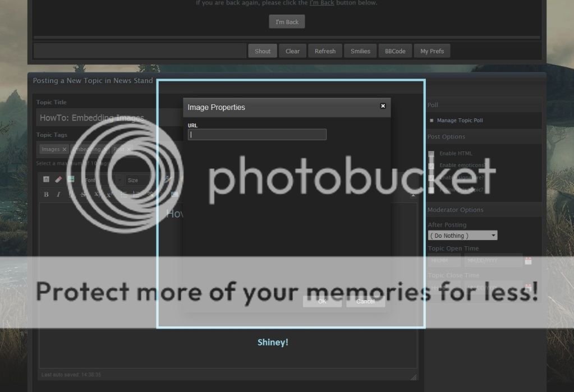The width and height of the screenshot is (574, 392).
Task: Click the Shout button
Action: [263, 51]
